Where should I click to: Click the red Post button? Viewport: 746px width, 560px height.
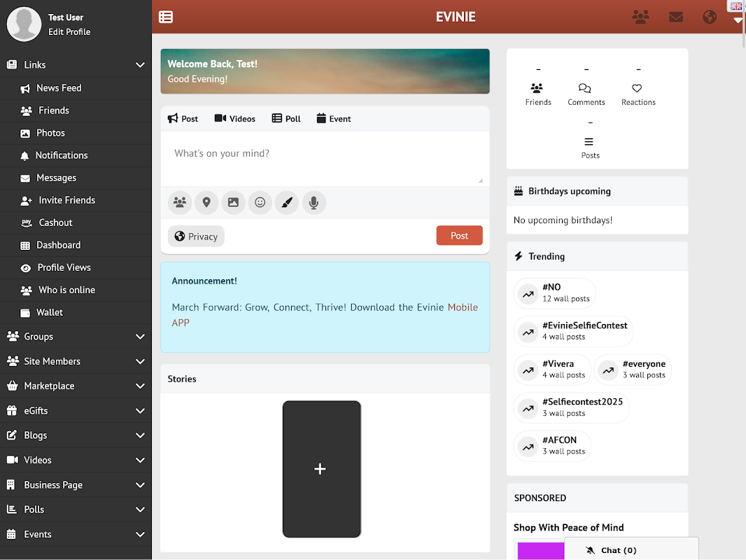pos(459,235)
